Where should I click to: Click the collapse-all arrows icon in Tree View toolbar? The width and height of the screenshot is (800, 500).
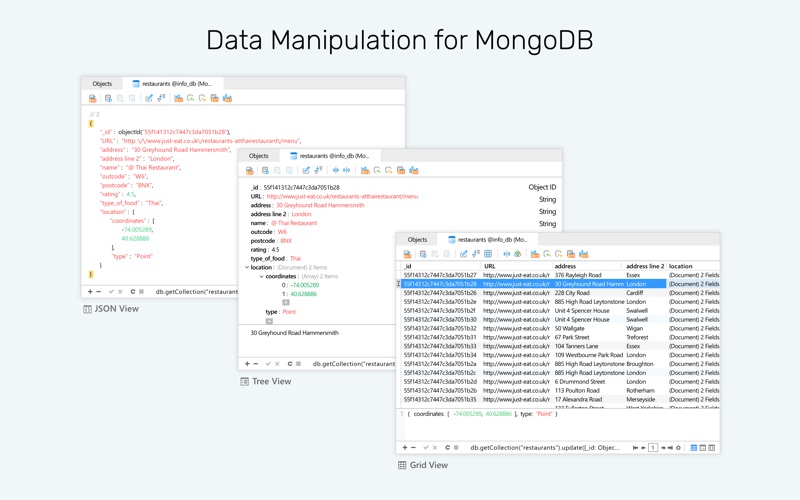pyautogui.click(x=347, y=170)
